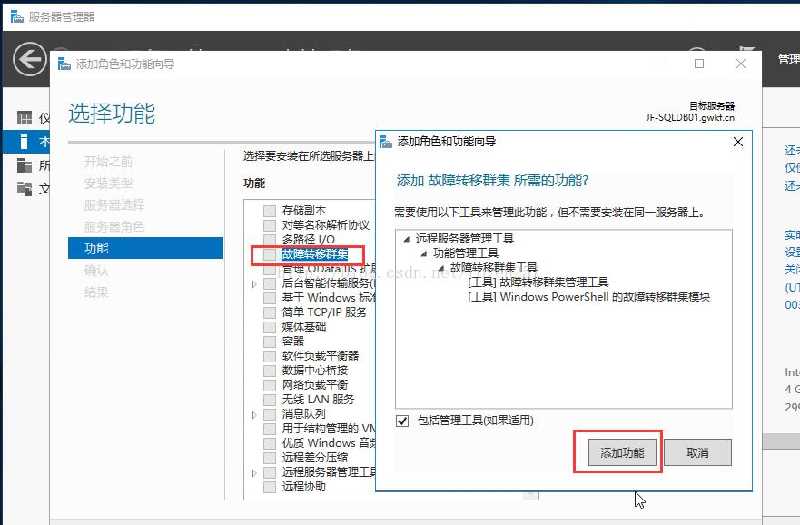Click the 取消 button in the dialog
This screenshot has height=525, width=800.
pyautogui.click(x=697, y=453)
